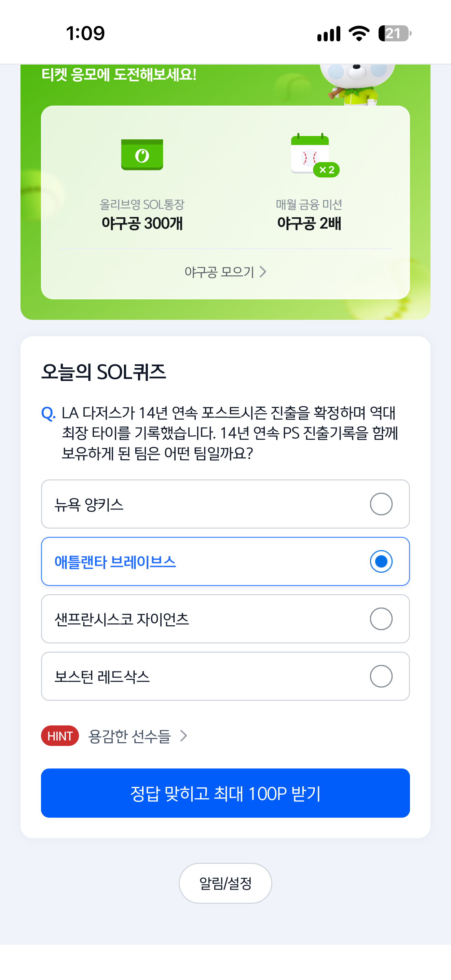Tap the 야구공 300개 reward text
The height and width of the screenshot is (980, 451).
(x=142, y=223)
